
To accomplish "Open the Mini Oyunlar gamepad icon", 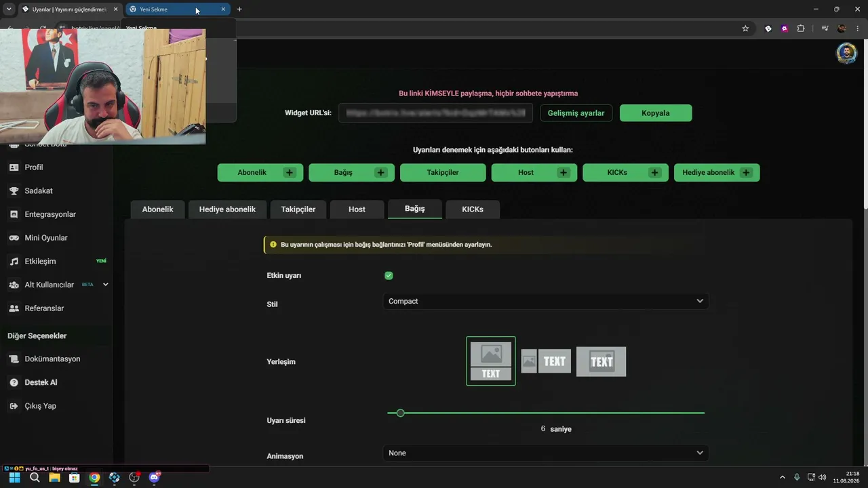I will coord(14,238).
